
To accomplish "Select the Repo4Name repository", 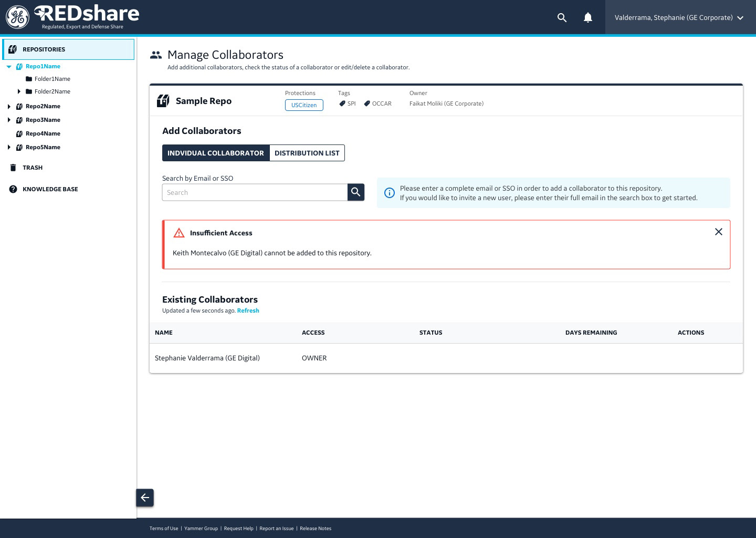I will pos(43,133).
